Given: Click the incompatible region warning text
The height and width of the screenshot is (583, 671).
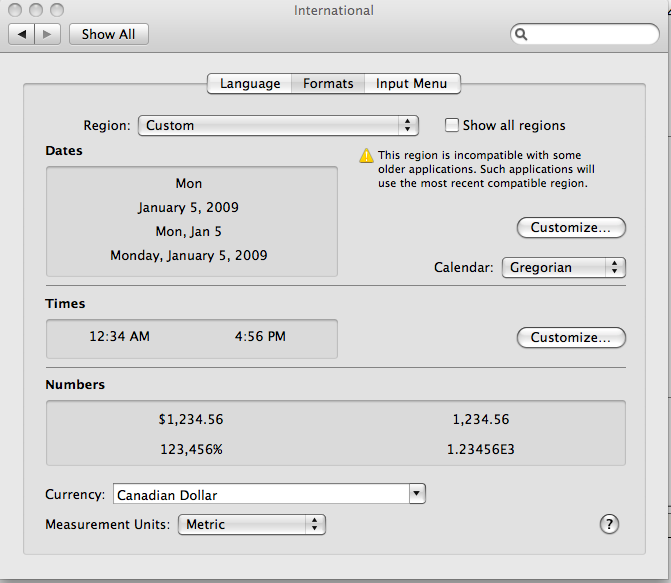Looking at the screenshot, I should point(486,169).
